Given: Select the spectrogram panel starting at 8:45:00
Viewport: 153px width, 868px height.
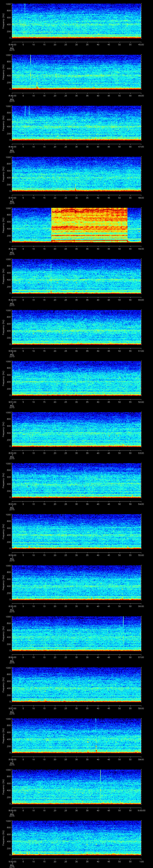Looking at the screenshot, I should 77,72.
